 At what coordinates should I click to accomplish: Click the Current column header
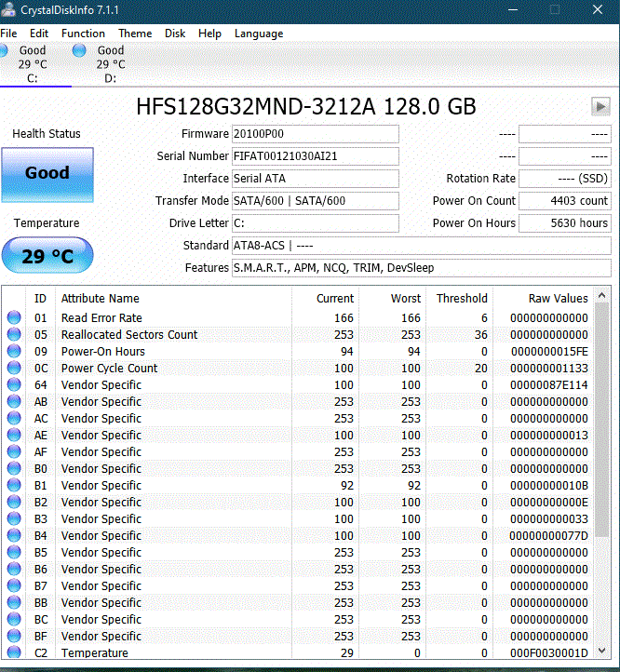335,298
